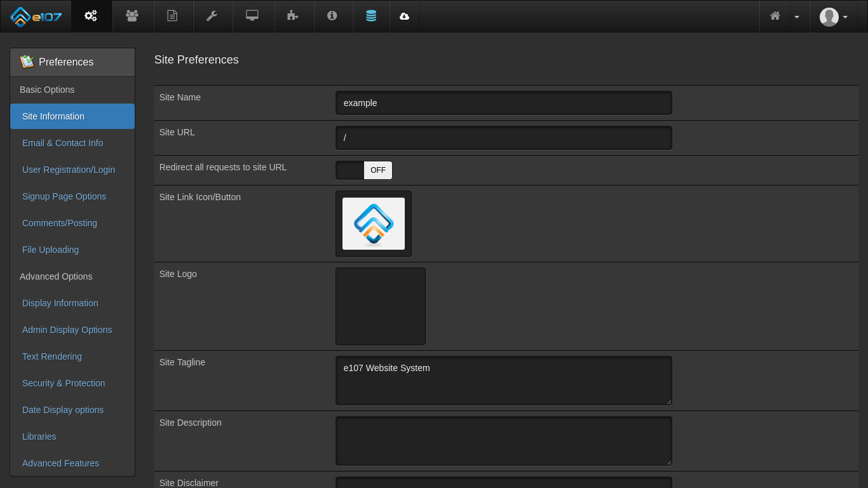
Task: Click the Site Link Icon thumbnail
Action: (374, 224)
